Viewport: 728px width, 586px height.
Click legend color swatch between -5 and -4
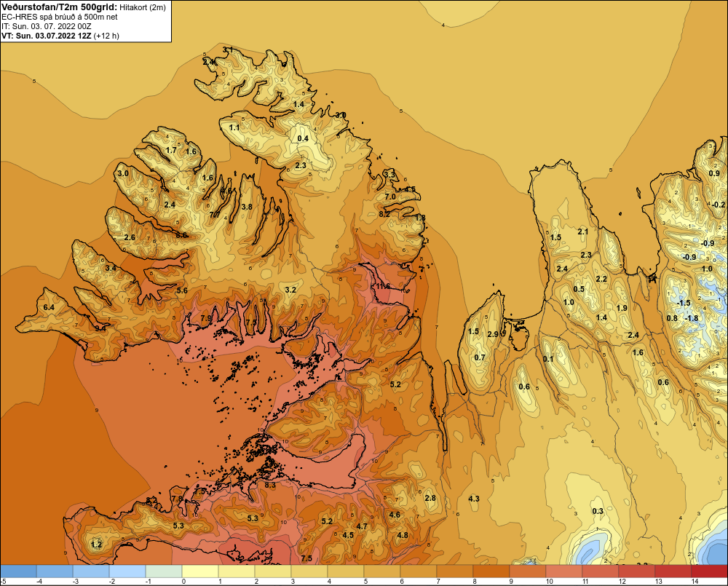(18, 571)
